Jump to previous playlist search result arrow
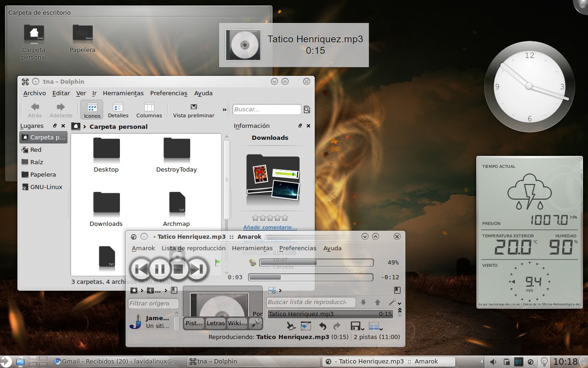The image size is (588, 368). [x=378, y=302]
